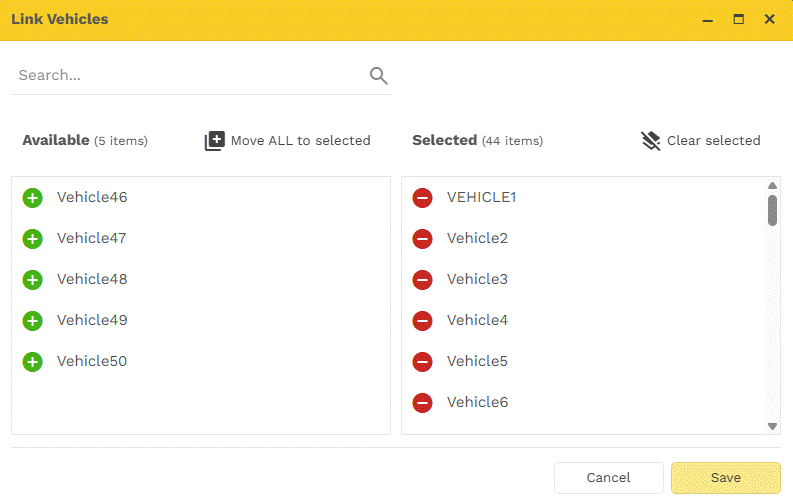Screen dimensions: 793x502
Task: Remove Vehicle3 using its red minus icon
Action: 422,280
